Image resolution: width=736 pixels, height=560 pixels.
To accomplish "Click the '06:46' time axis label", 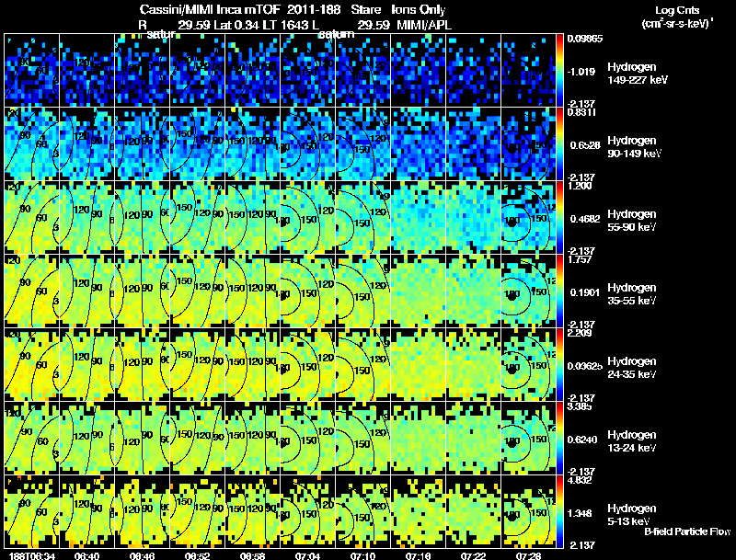I will (142, 555).
